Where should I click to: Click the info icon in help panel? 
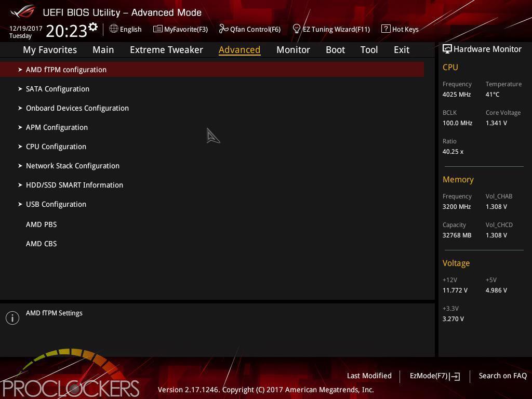point(12,318)
